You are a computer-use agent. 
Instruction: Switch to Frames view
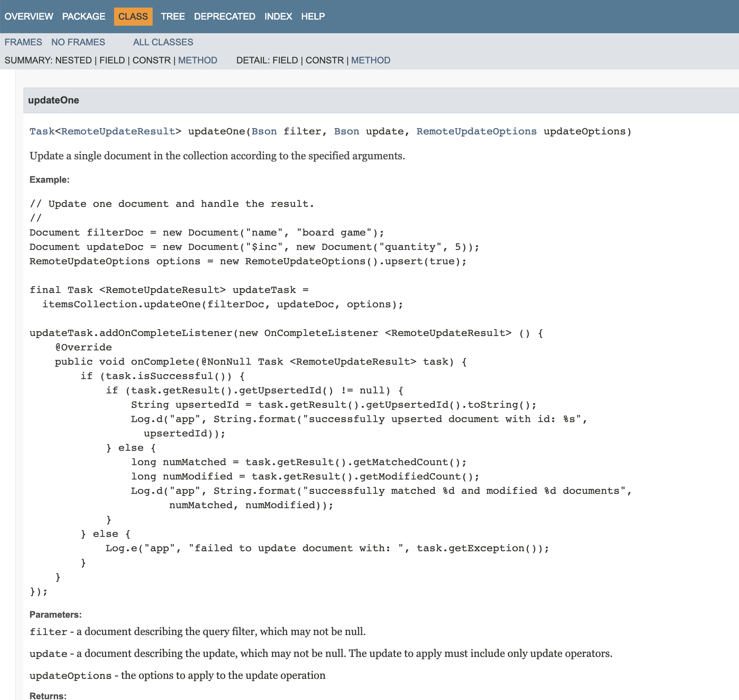(x=23, y=42)
